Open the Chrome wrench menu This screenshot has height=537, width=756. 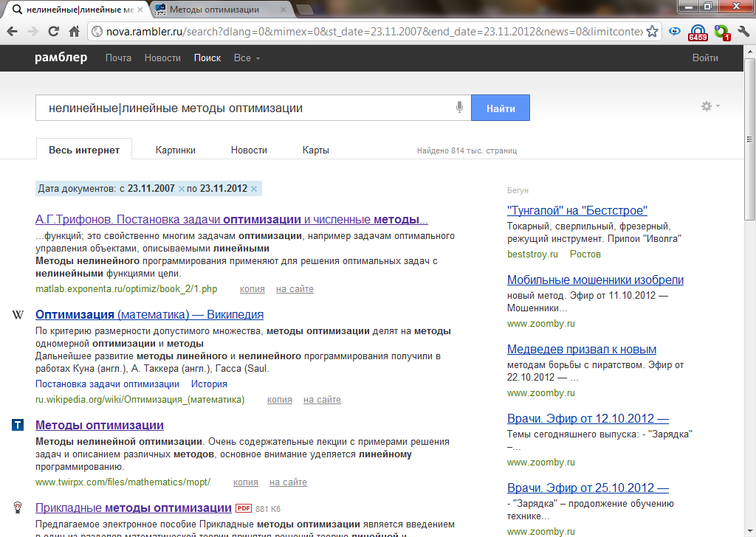[743, 31]
